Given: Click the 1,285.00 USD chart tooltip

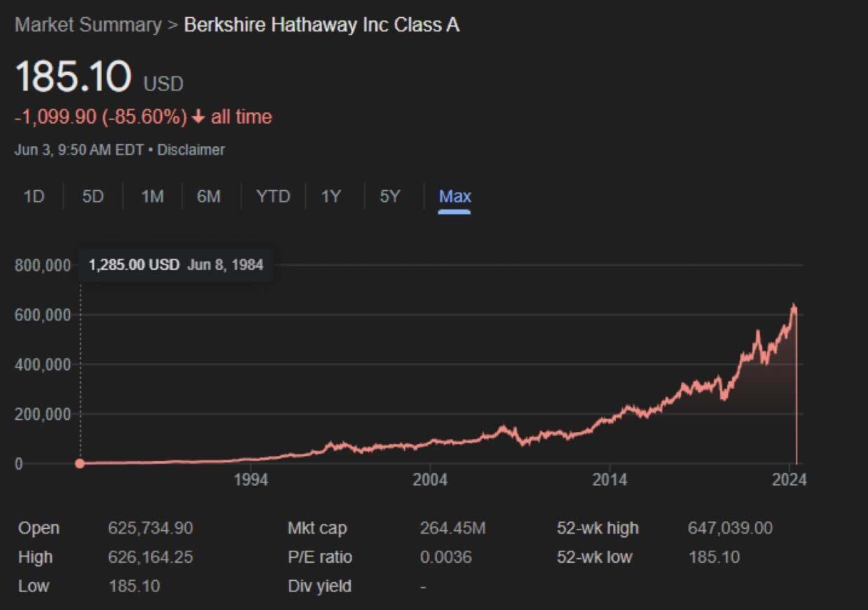Looking at the screenshot, I should [176, 266].
